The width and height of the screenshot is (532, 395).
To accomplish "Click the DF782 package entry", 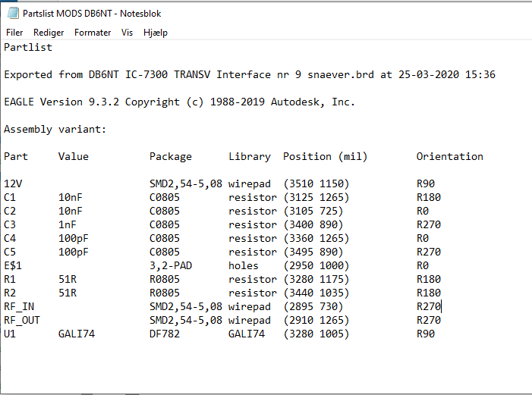I will (x=165, y=334).
